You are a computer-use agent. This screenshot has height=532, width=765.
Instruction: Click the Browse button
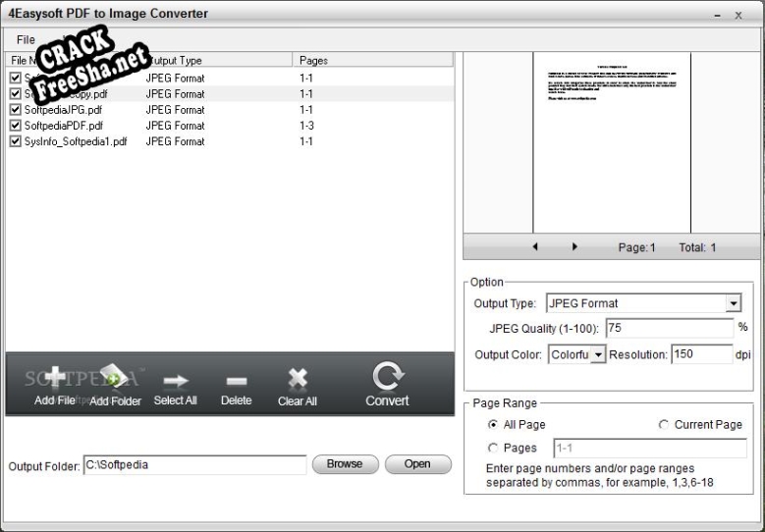(345, 464)
